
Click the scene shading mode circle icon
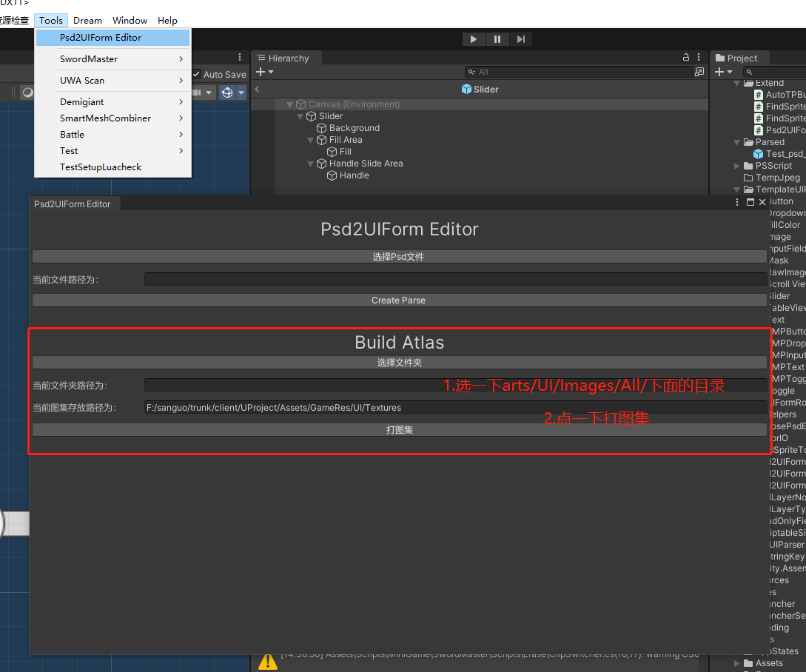[28, 92]
